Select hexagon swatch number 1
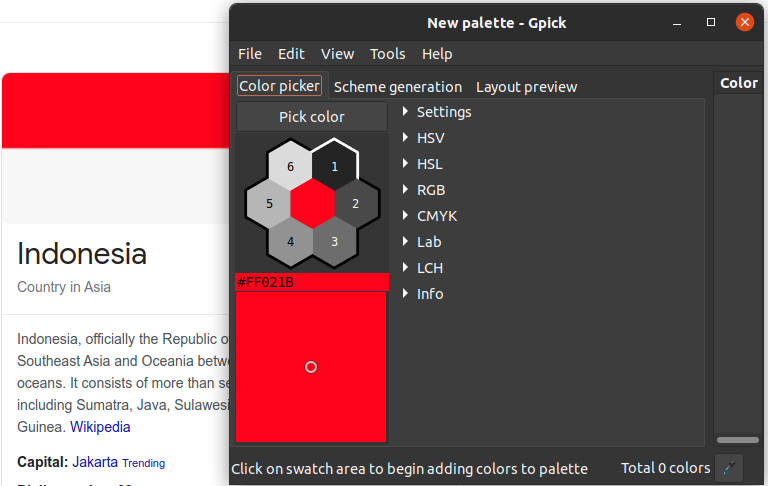This screenshot has width=768, height=486. 335,166
